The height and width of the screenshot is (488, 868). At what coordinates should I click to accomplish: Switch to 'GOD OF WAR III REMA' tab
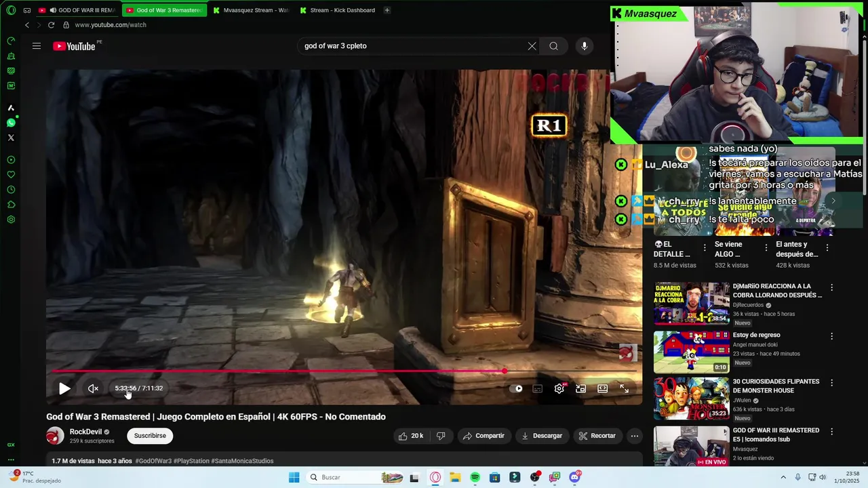[x=77, y=10]
